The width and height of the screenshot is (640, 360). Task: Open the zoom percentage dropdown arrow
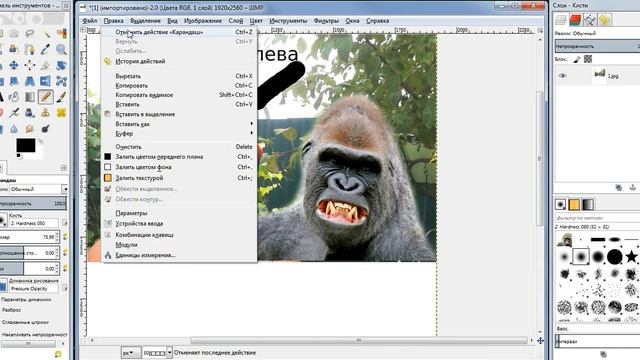point(169,353)
